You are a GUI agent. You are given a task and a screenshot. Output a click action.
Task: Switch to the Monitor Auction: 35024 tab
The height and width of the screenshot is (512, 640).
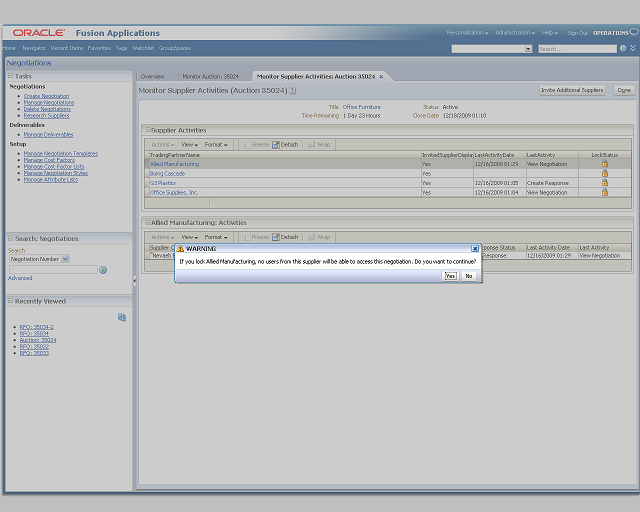pos(210,76)
